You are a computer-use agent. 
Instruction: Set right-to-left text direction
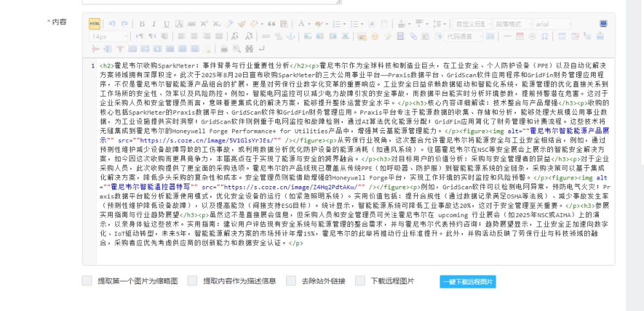[152, 37]
